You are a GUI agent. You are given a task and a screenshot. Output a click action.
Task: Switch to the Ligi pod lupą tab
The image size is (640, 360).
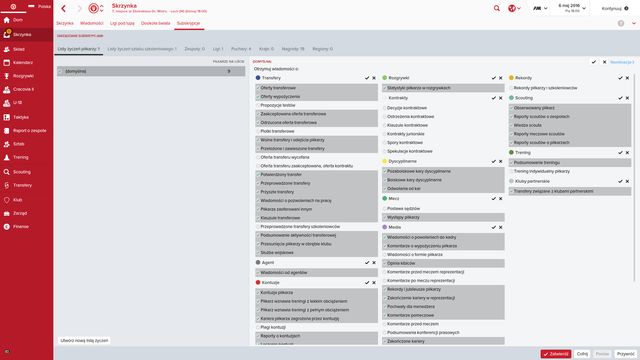click(x=122, y=23)
